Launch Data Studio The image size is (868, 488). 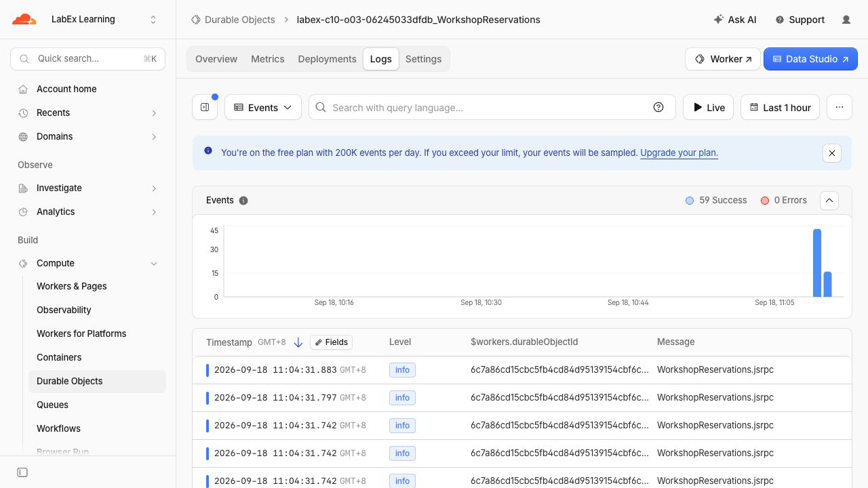coord(810,59)
